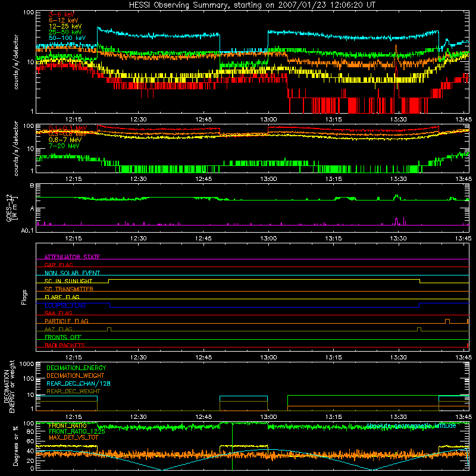This screenshot has width=476, height=476.
Task: Click the DECIMATION_ENERGY legend label
Action: point(76,368)
